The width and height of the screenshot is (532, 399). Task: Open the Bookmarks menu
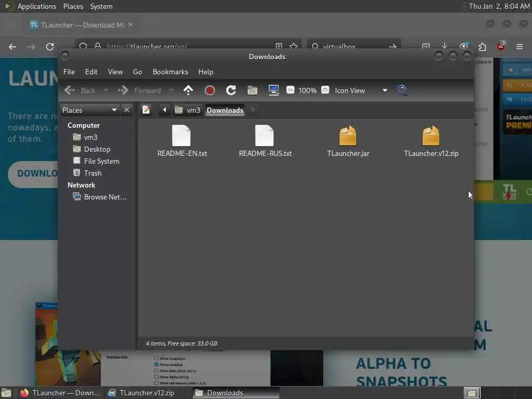pos(170,72)
